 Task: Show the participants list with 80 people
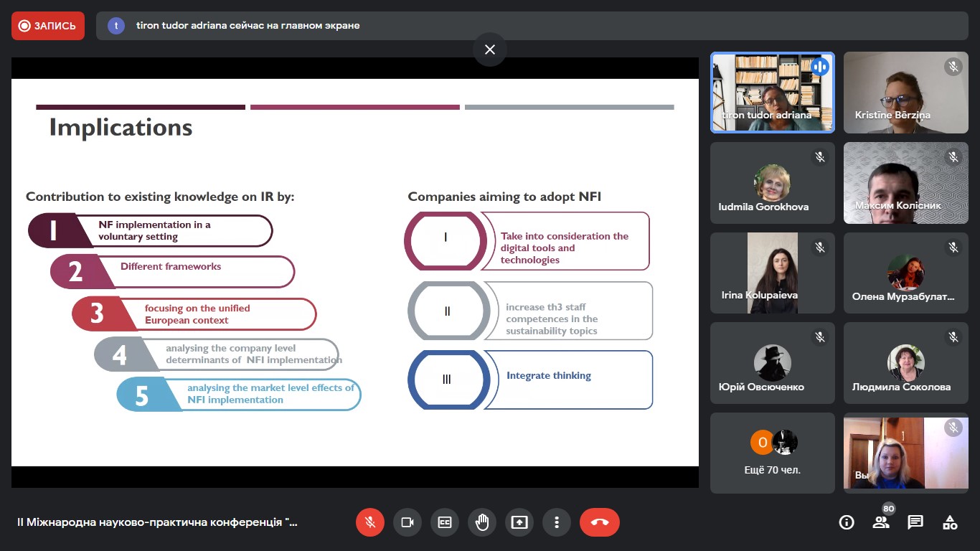click(x=881, y=522)
